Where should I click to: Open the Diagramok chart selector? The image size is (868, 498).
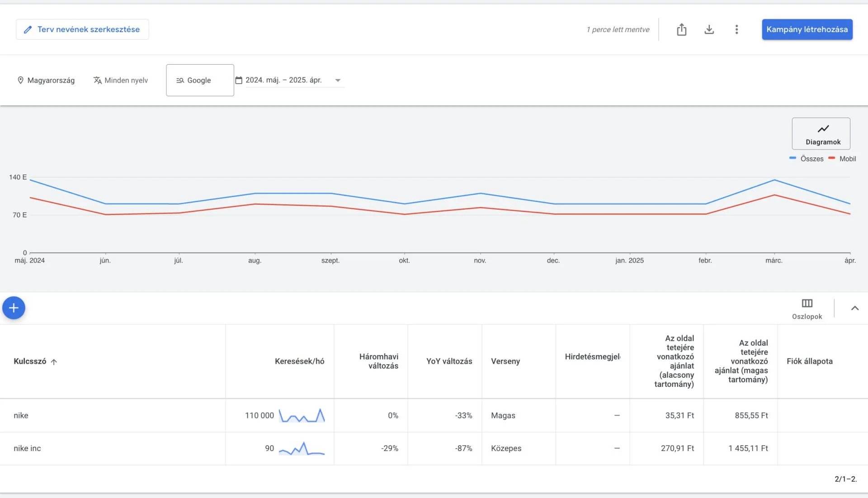[821, 134]
